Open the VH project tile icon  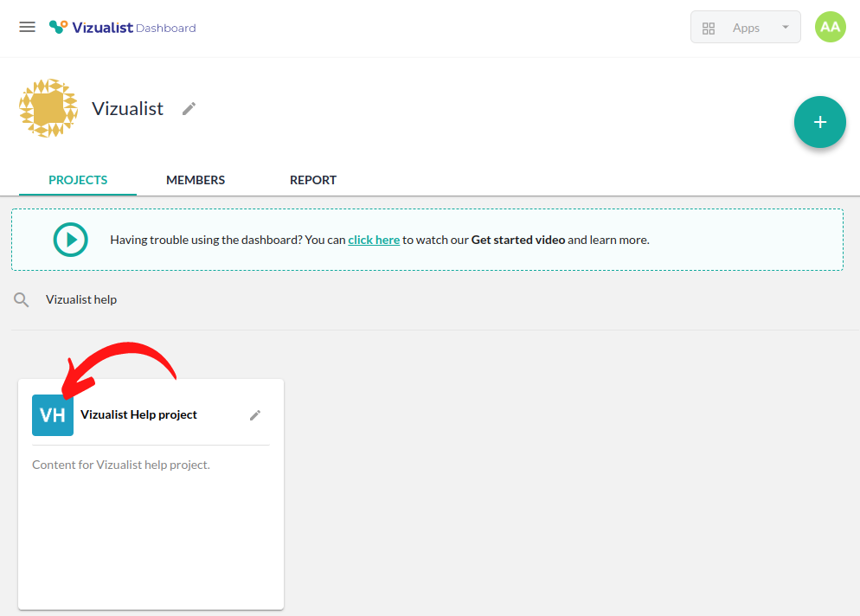click(x=53, y=415)
